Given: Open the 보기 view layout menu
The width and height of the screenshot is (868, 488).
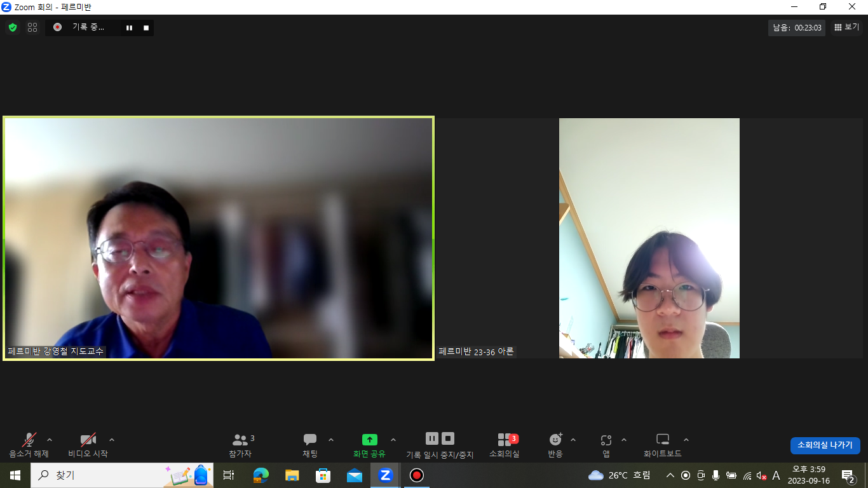Looking at the screenshot, I should click(x=846, y=27).
